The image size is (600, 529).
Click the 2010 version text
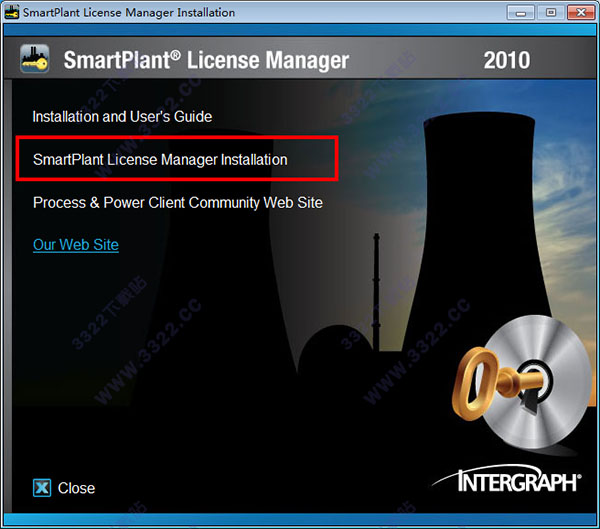coord(507,60)
